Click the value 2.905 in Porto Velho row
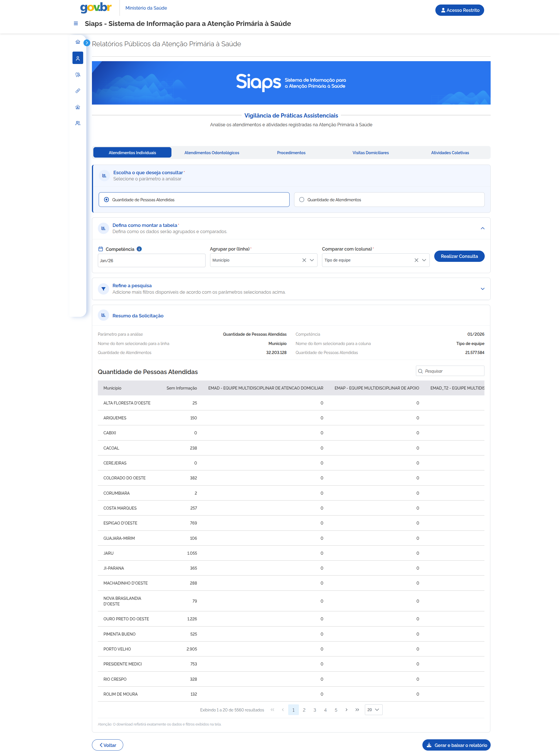Image resolution: width=560 pixels, height=752 pixels. [x=191, y=649]
